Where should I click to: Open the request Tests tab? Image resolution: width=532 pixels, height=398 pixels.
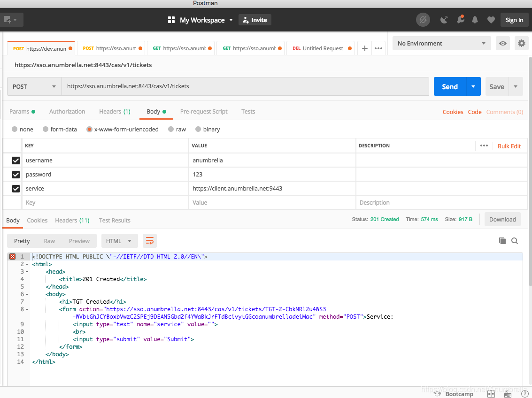[x=248, y=112]
